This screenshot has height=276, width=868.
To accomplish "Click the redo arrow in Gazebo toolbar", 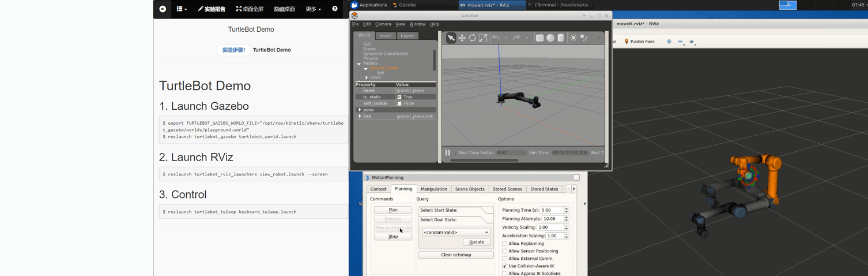I will [x=516, y=38].
